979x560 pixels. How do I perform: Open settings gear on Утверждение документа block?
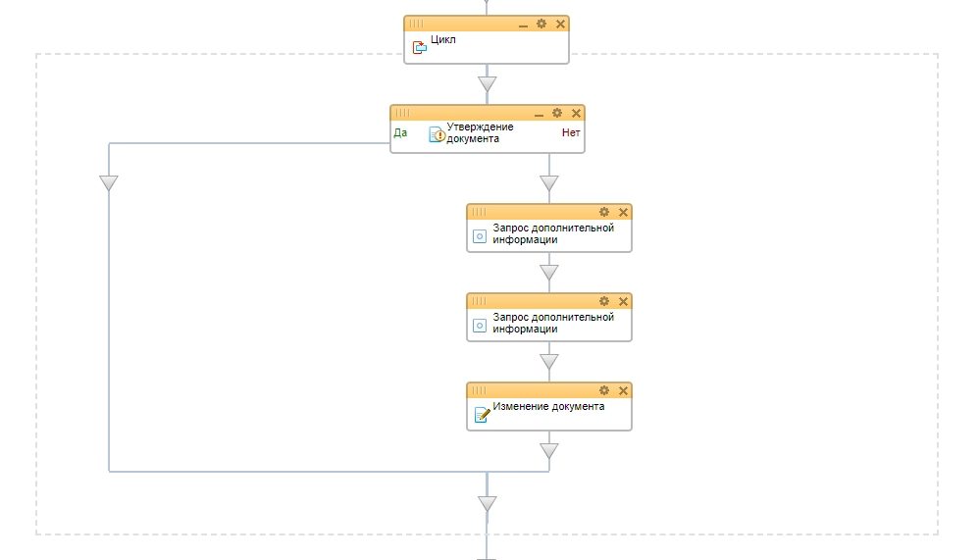tap(557, 113)
